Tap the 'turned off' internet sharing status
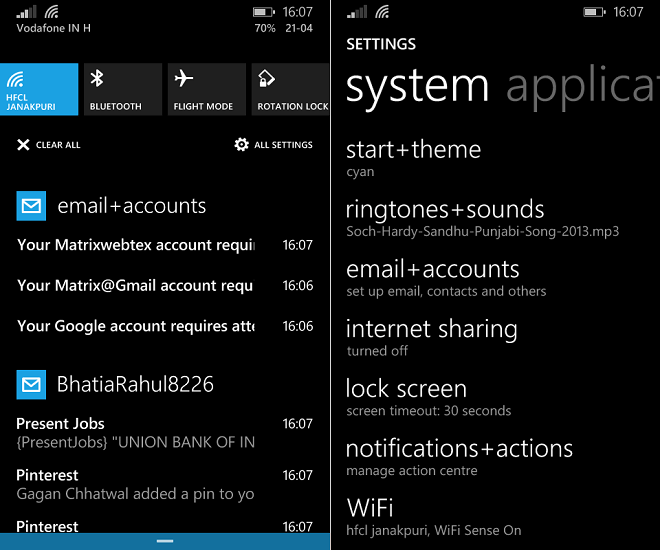This screenshot has width=660, height=550. [377, 351]
